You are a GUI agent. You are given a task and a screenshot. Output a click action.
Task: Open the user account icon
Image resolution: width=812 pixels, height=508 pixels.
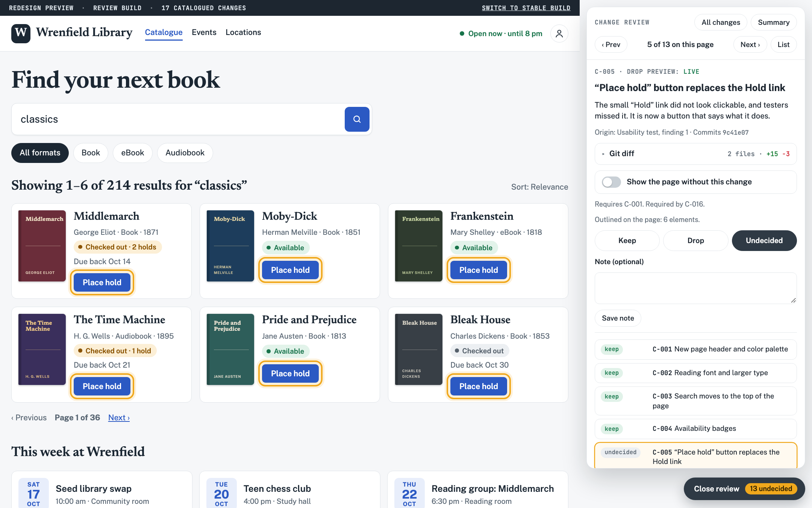coord(559,33)
